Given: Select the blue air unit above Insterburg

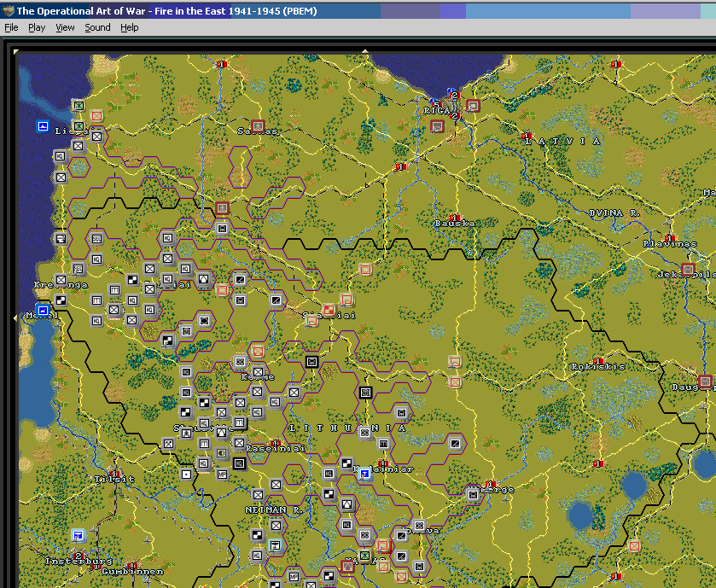Looking at the screenshot, I should tap(79, 534).
